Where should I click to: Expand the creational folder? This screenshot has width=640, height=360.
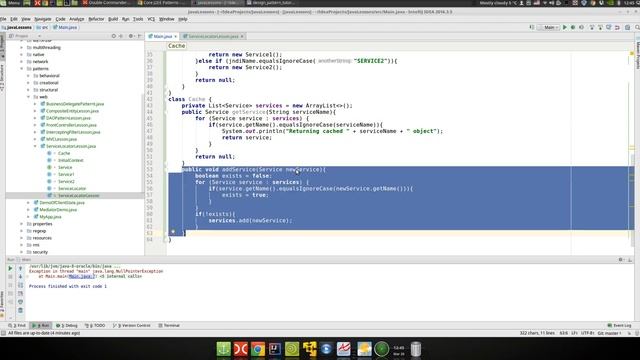(29, 83)
